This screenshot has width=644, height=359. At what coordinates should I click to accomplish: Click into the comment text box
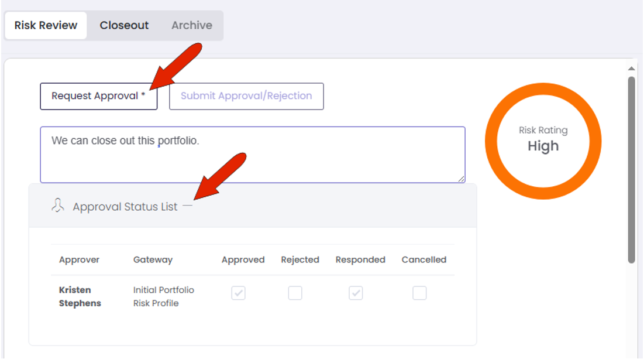(253, 155)
